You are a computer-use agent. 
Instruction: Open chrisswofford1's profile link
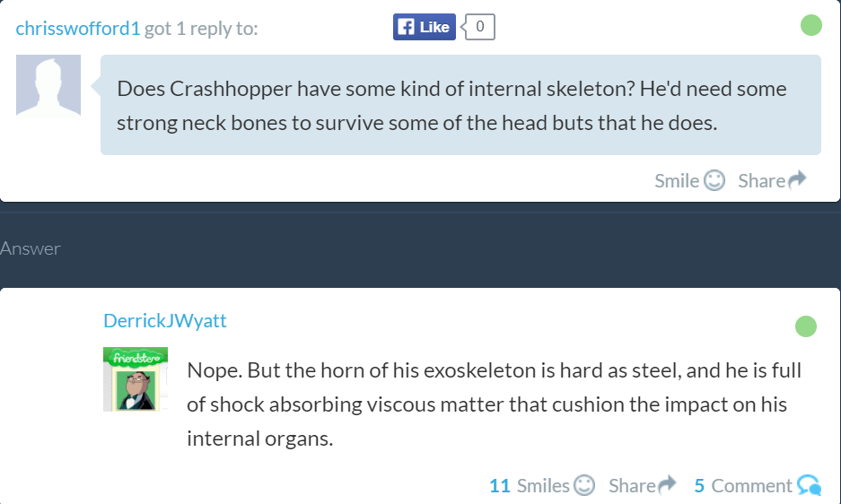(x=78, y=29)
